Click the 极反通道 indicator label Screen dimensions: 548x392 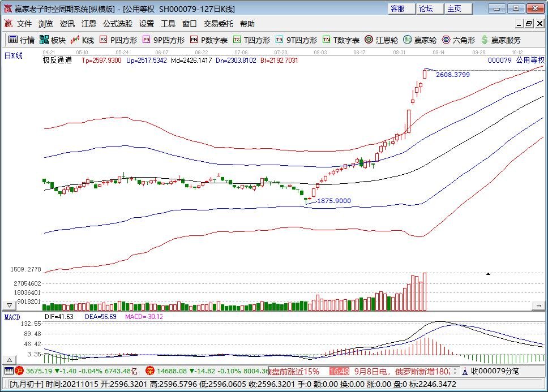(57, 60)
